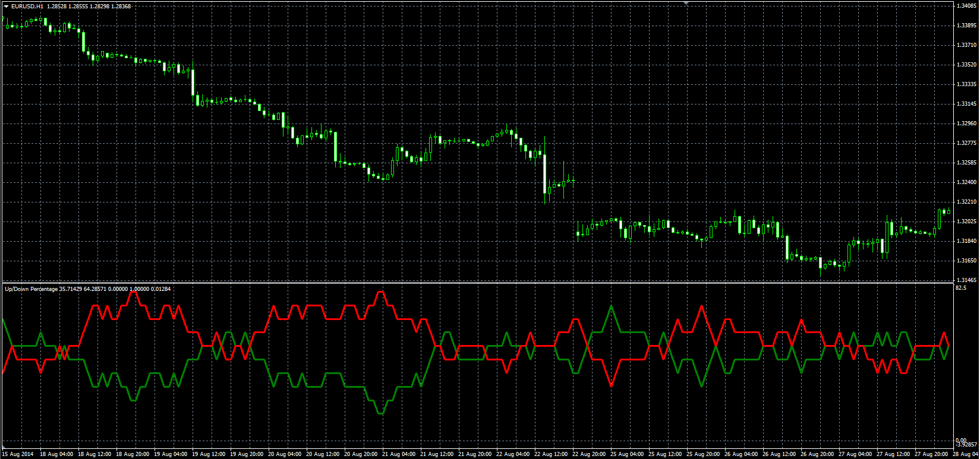The width and height of the screenshot is (980, 459).
Task: Click the 22 Aug 04:00 time label
Action: pyautogui.click(x=513, y=454)
